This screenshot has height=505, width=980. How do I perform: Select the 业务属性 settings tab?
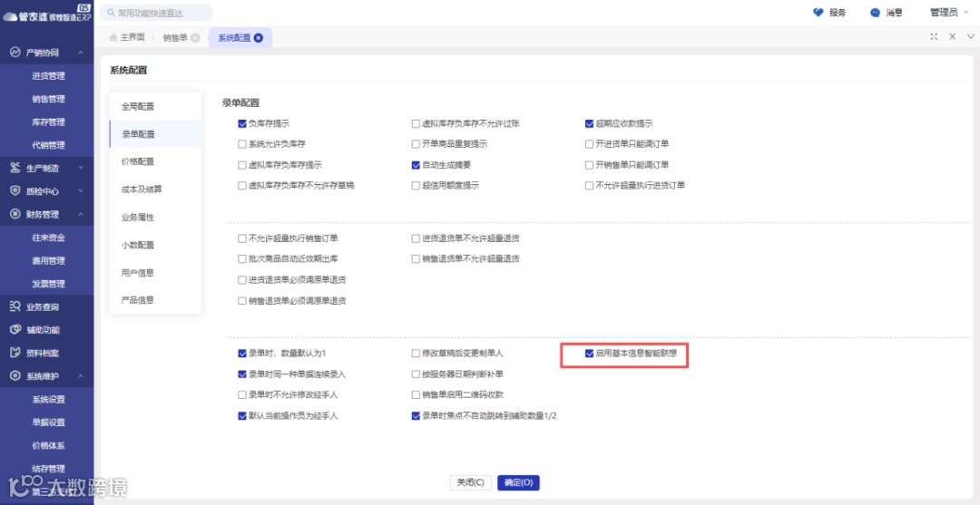coord(155,218)
